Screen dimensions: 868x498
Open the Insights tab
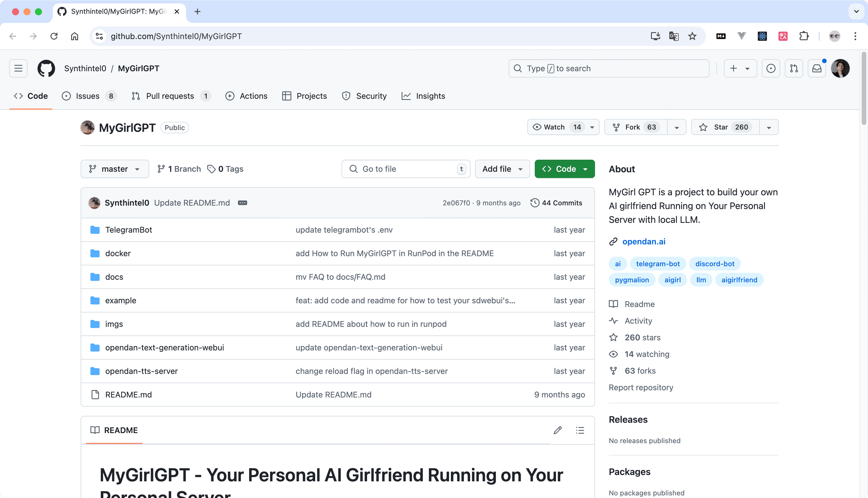430,96
